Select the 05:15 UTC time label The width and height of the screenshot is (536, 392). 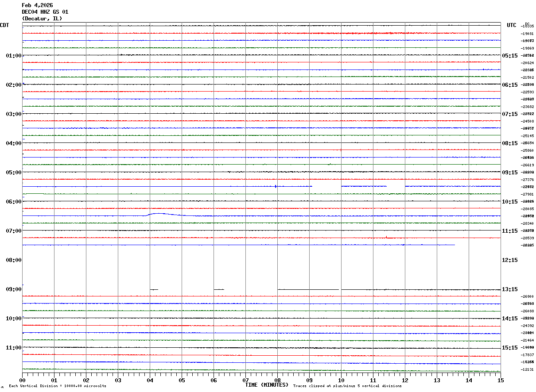point(510,56)
